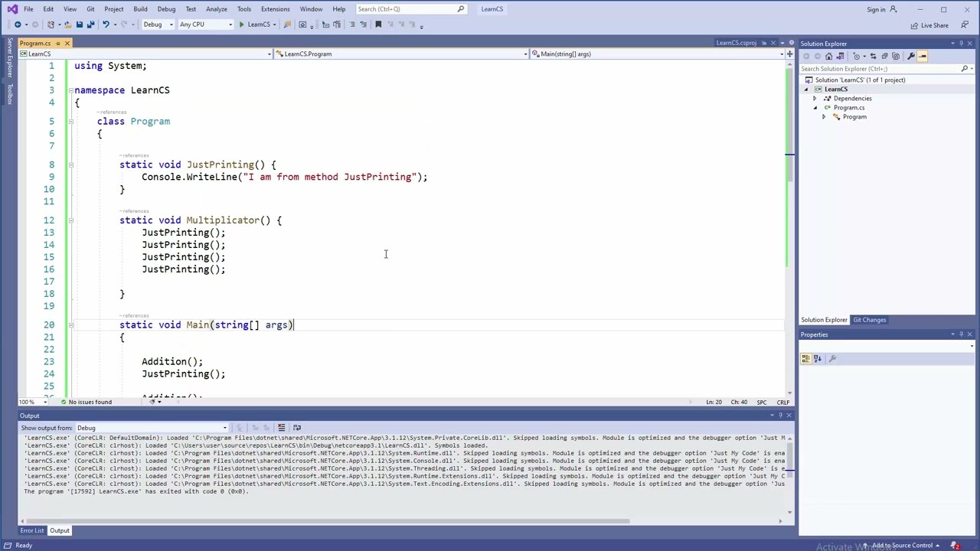This screenshot has height=551, width=980.
Task: Click the Home icon in Solution Explorer
Action: coord(828,57)
